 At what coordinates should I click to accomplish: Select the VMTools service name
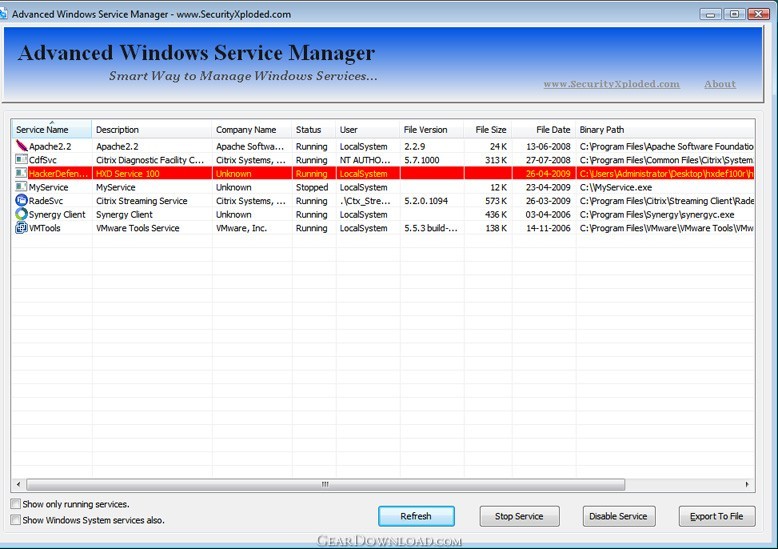[45, 228]
